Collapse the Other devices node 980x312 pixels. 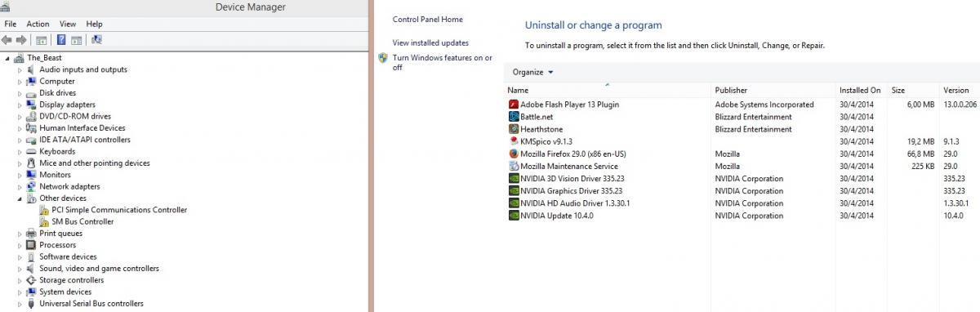pyautogui.click(x=20, y=198)
